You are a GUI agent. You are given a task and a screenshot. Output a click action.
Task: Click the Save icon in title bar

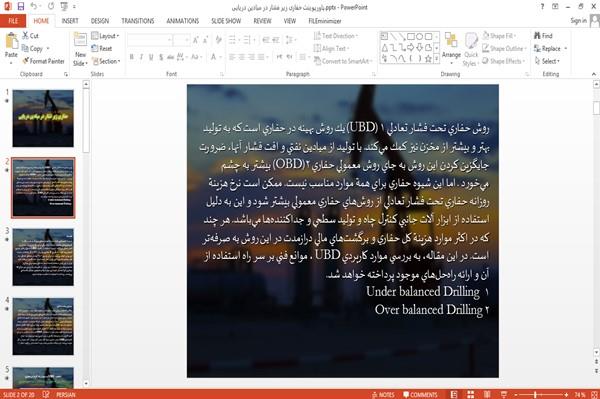[21, 7]
